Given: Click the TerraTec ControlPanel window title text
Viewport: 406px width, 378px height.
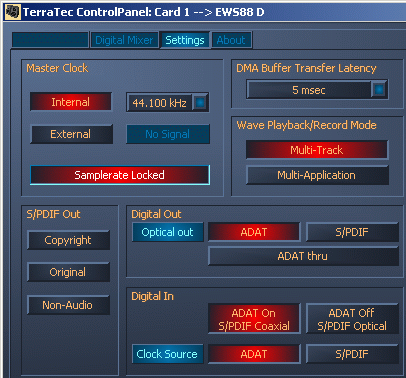Looking at the screenshot, I should tap(143, 12).
